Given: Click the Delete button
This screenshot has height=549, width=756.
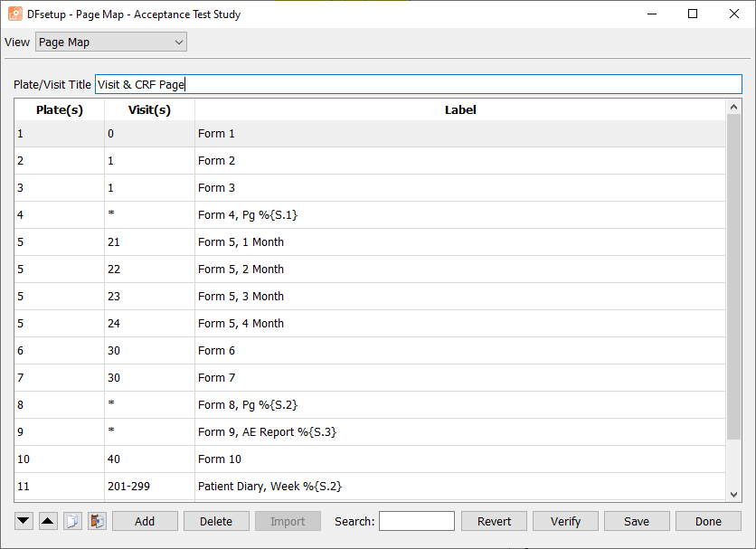Looking at the screenshot, I should [216, 521].
